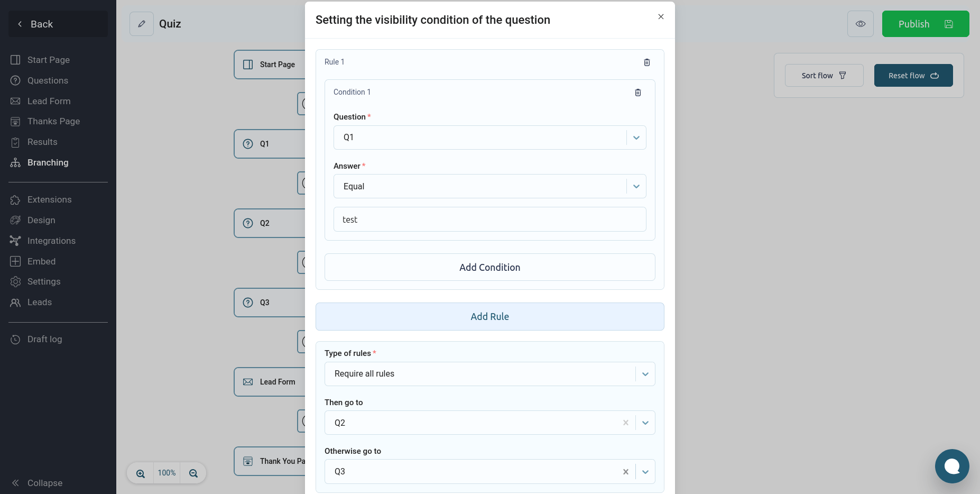Open Then go to dropdown showing Q2
This screenshot has height=494, width=980.
[x=490, y=423]
